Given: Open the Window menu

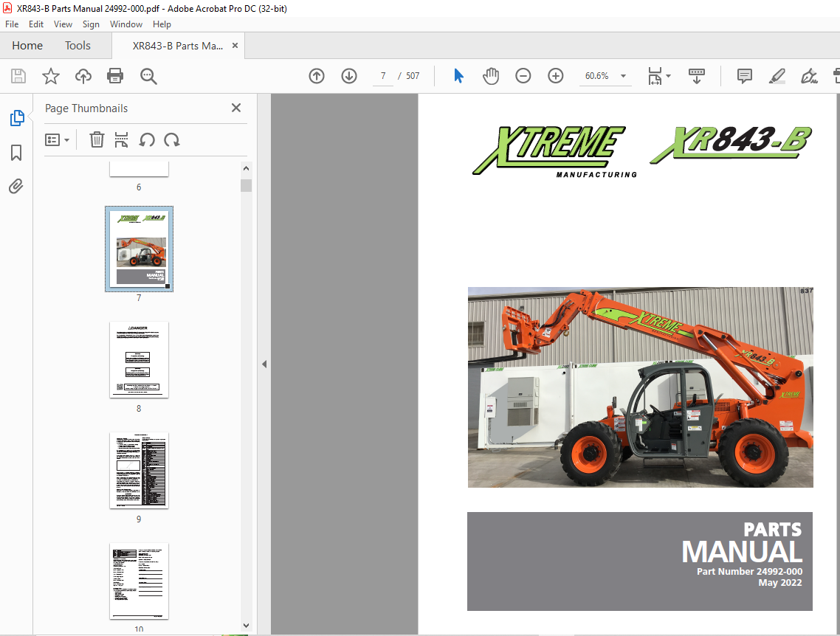Looking at the screenshot, I should click(126, 24).
